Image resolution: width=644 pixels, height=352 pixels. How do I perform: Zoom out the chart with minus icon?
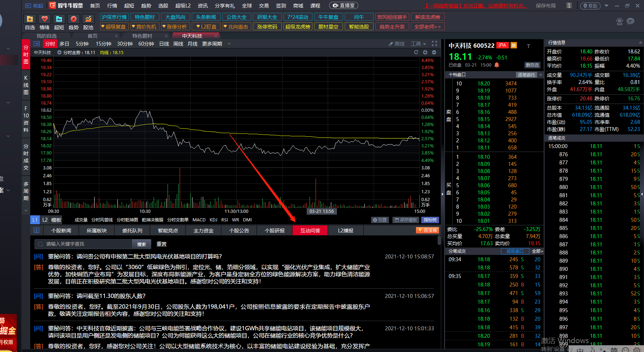coord(434,52)
